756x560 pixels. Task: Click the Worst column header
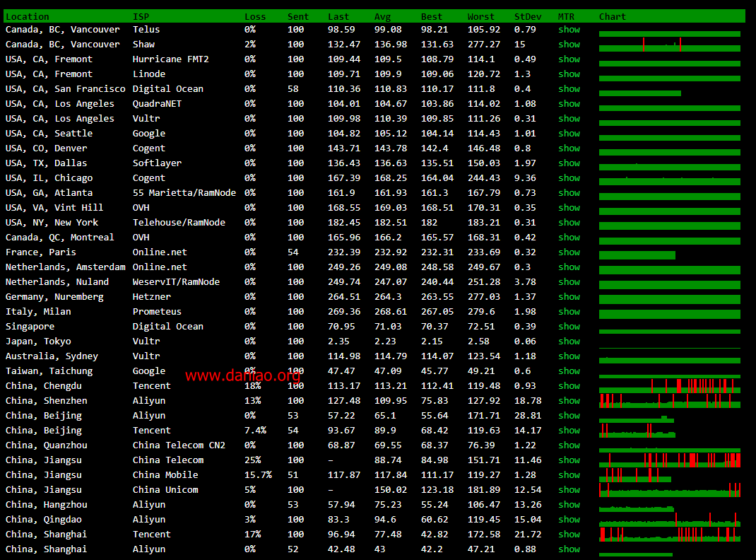(480, 16)
